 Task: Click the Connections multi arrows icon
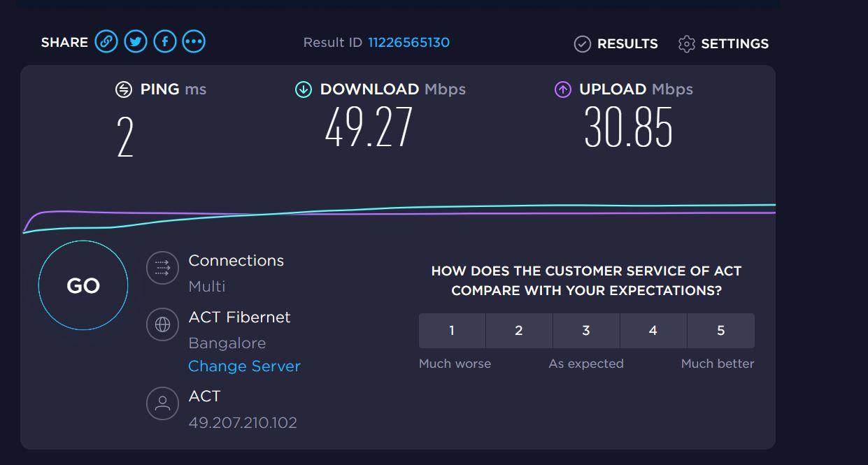click(x=162, y=268)
